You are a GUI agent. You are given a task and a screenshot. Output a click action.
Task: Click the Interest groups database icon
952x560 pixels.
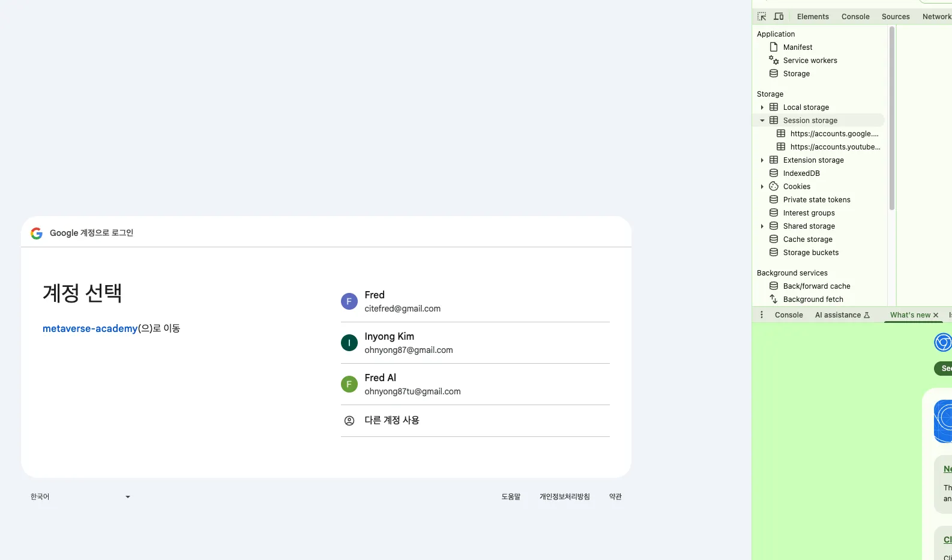tap(774, 212)
